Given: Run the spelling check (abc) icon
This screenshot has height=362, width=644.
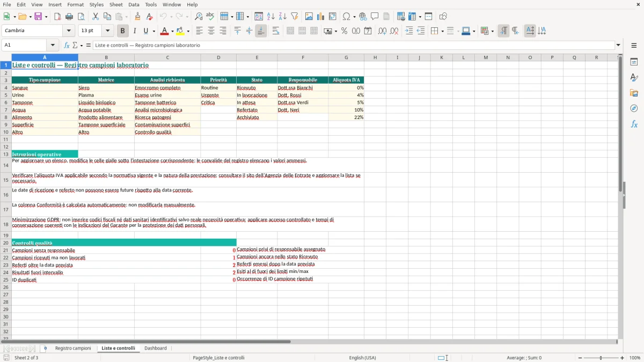Looking at the screenshot, I should [210, 17].
